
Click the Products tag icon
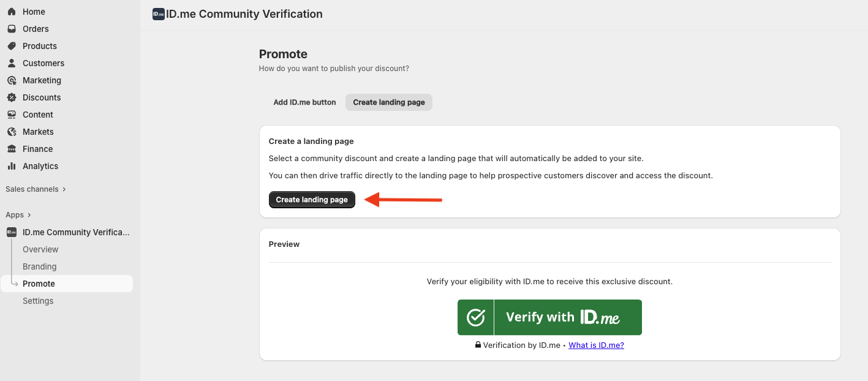click(12, 46)
